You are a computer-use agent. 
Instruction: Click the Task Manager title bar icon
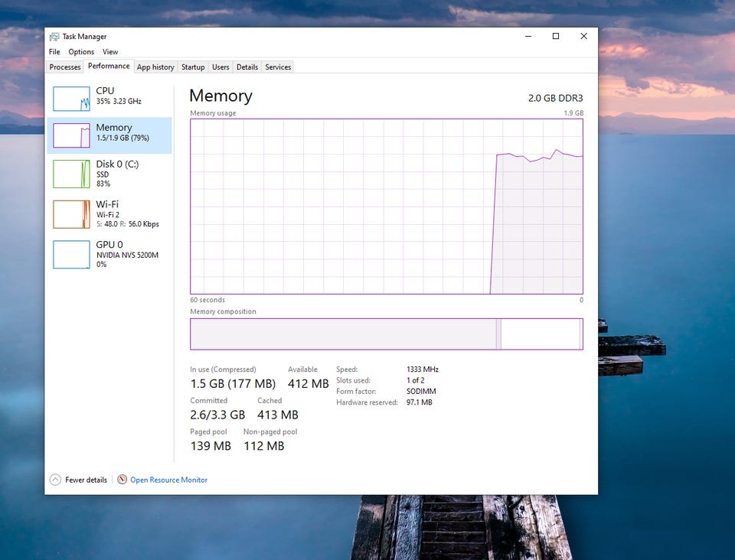pos(54,37)
